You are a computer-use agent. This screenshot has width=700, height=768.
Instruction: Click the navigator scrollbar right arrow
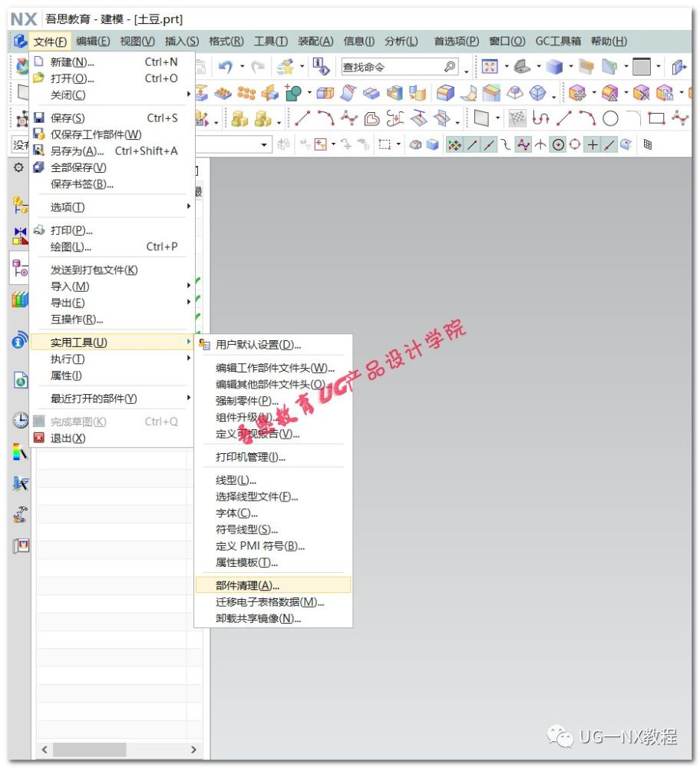pyautogui.click(x=194, y=750)
